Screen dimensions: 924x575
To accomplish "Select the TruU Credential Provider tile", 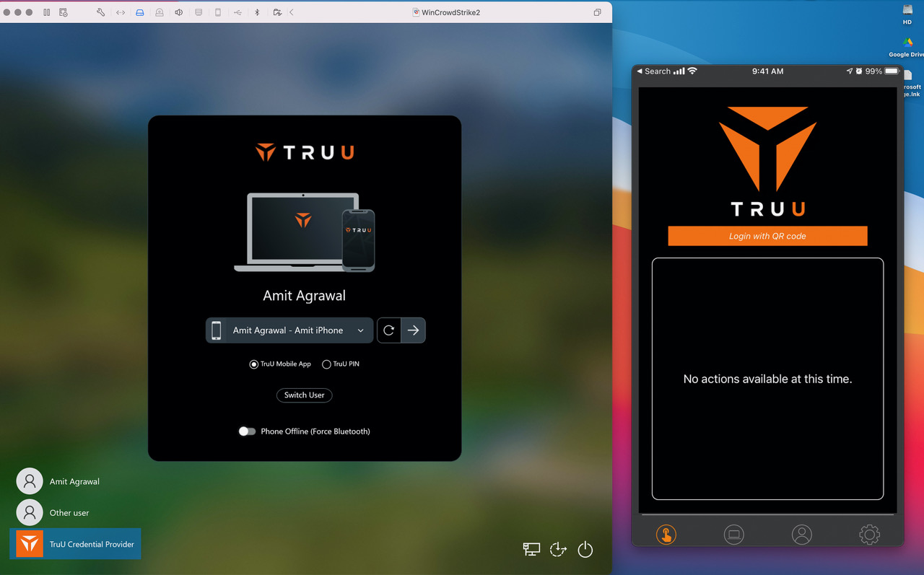I will click(75, 545).
